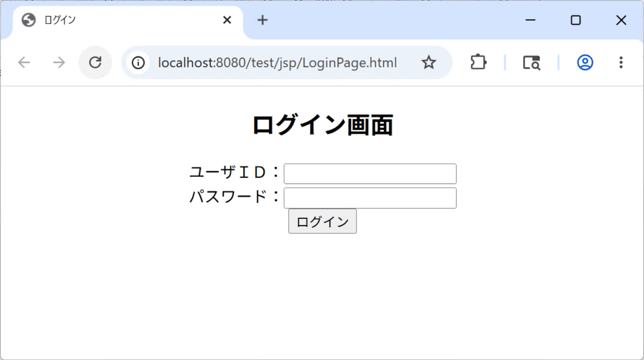Close the ログイン tab
This screenshot has height=360, width=644.
227,20
